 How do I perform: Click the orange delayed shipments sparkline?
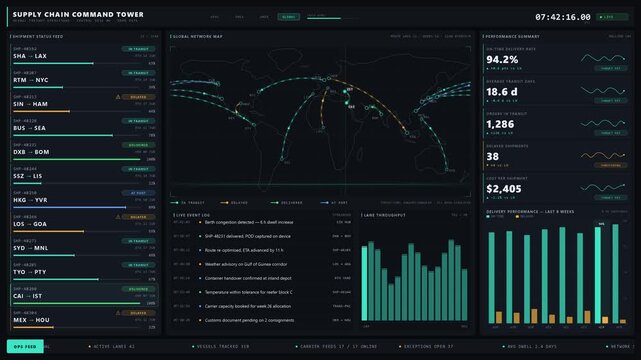[x=603, y=155]
